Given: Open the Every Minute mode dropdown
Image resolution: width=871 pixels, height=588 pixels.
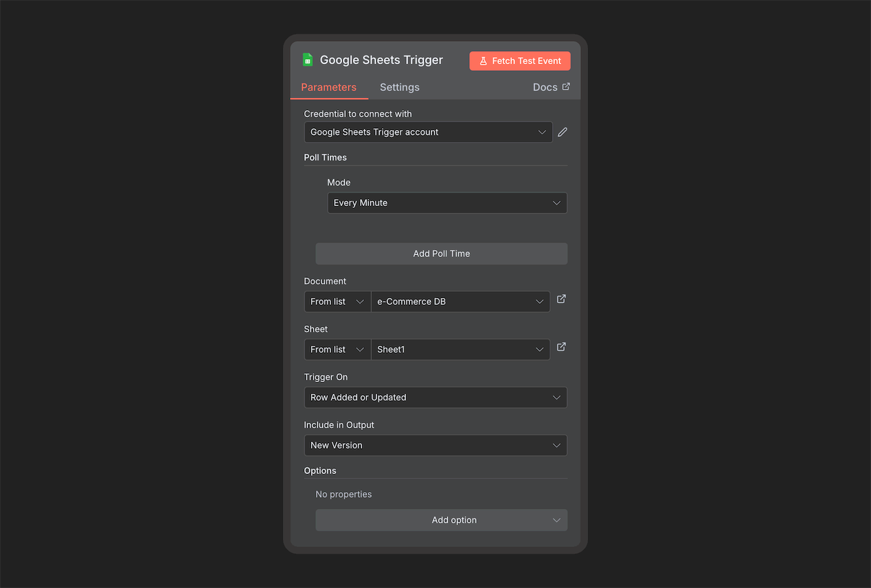Looking at the screenshot, I should tap(447, 203).
